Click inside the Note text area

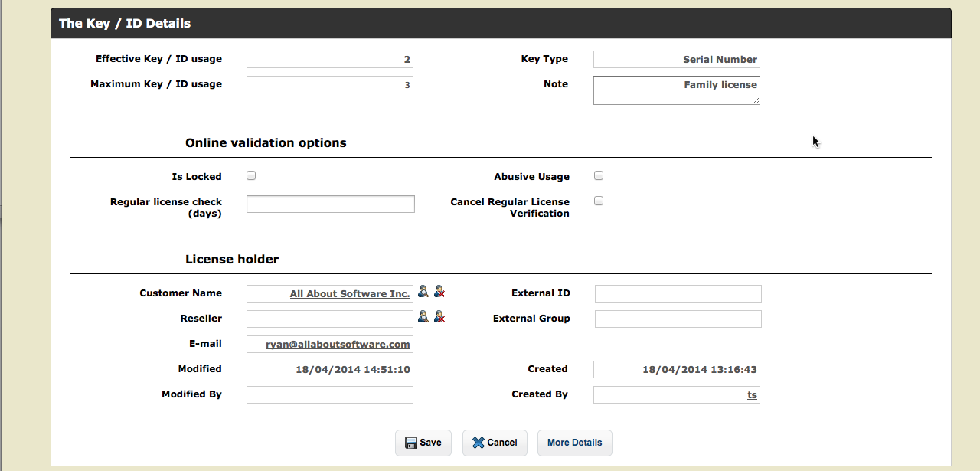pos(676,90)
